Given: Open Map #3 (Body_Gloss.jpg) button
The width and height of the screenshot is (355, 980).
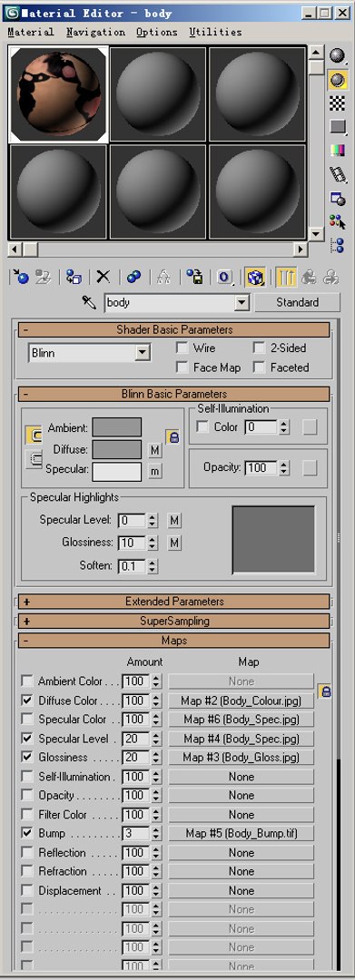Looking at the screenshot, I should pos(241,758).
